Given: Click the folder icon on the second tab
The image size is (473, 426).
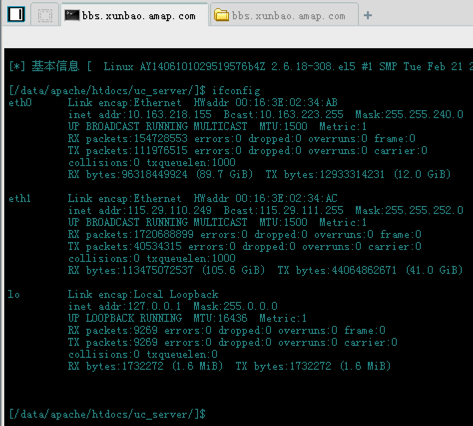Looking at the screenshot, I should 221,15.
